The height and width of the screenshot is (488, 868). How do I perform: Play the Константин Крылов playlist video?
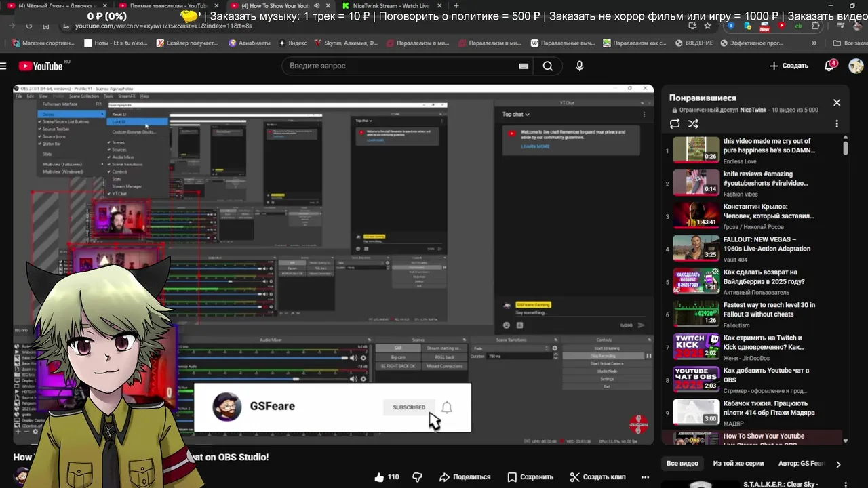point(753,216)
